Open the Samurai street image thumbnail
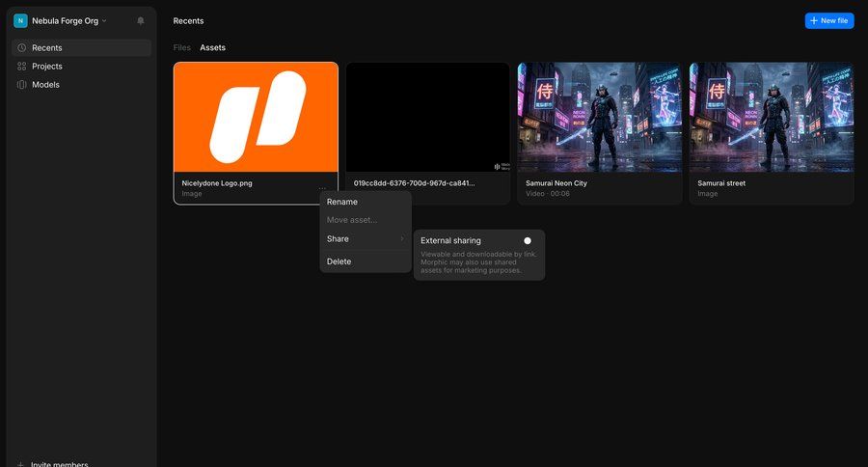This screenshot has height=467, width=868. point(772,117)
